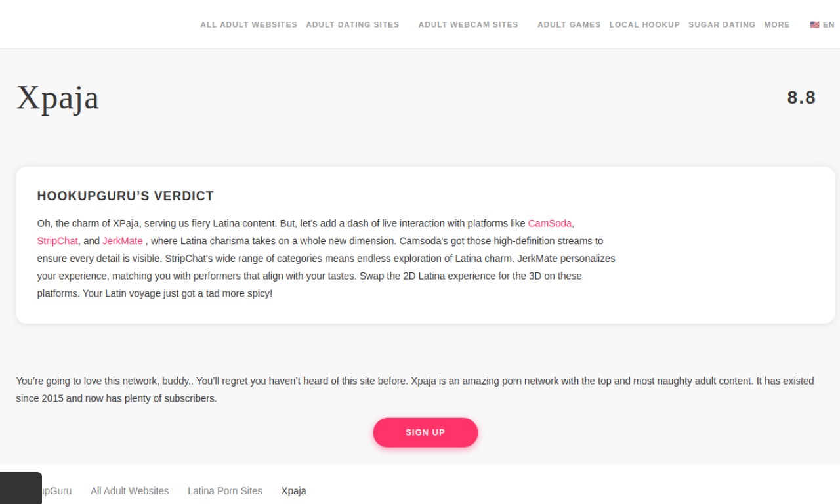Select Adult Games in the navigation bar

(569, 25)
